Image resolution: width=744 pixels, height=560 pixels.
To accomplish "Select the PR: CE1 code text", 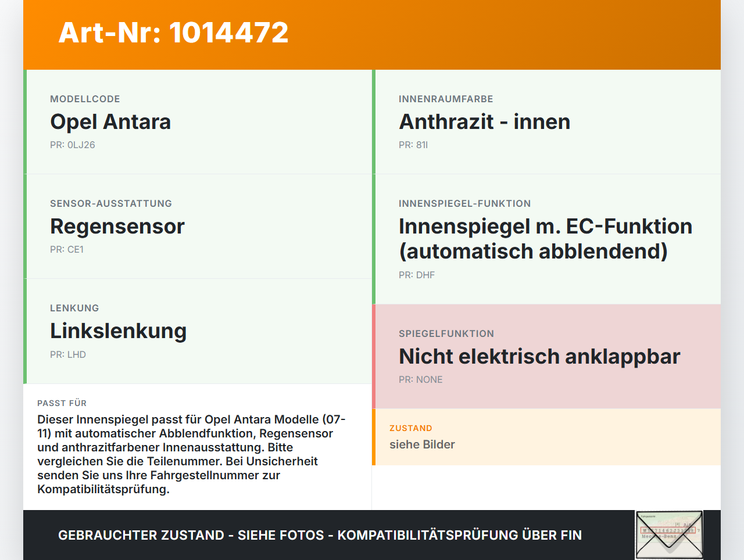I will point(67,249).
